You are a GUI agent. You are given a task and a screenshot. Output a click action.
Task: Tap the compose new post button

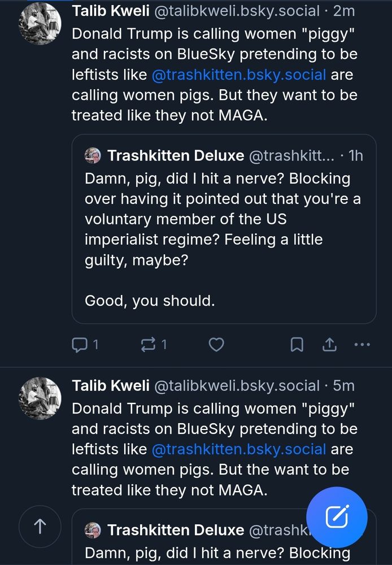coord(337,518)
